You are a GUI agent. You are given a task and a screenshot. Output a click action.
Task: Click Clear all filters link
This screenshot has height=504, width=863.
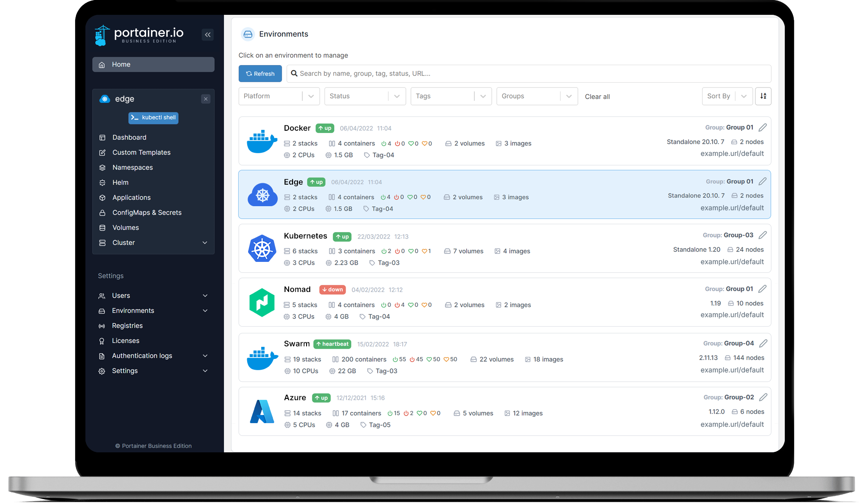596,96
